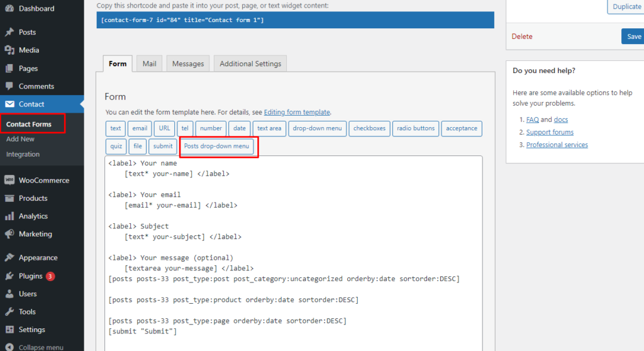
Task: Click the Settings sliders icon
Action: click(9, 330)
